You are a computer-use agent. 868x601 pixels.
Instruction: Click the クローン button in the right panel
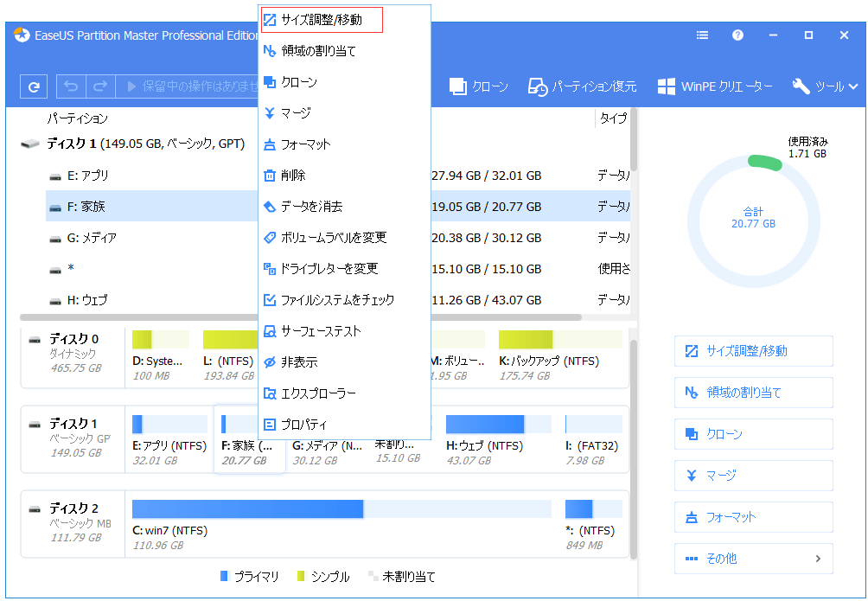753,434
